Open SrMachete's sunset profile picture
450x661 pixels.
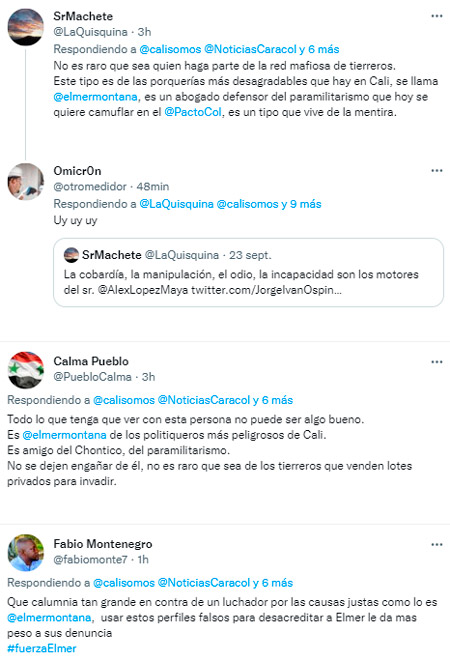point(26,27)
